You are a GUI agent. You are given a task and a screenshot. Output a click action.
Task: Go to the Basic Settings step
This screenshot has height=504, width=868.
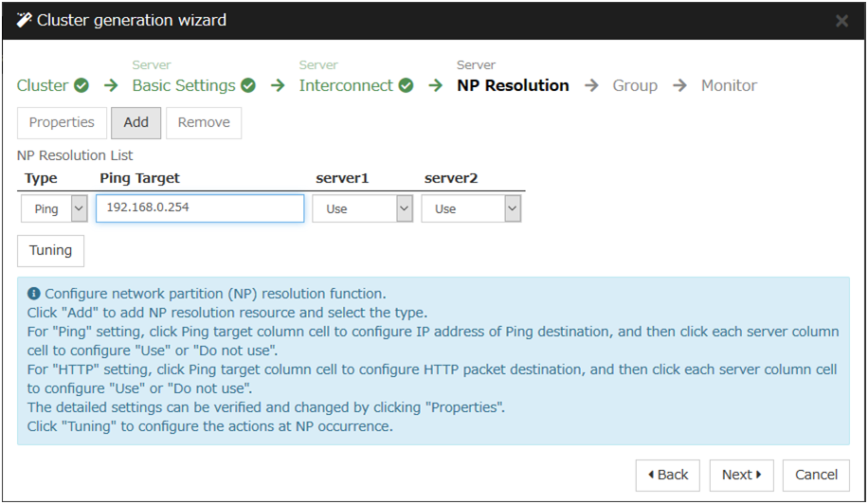(183, 85)
